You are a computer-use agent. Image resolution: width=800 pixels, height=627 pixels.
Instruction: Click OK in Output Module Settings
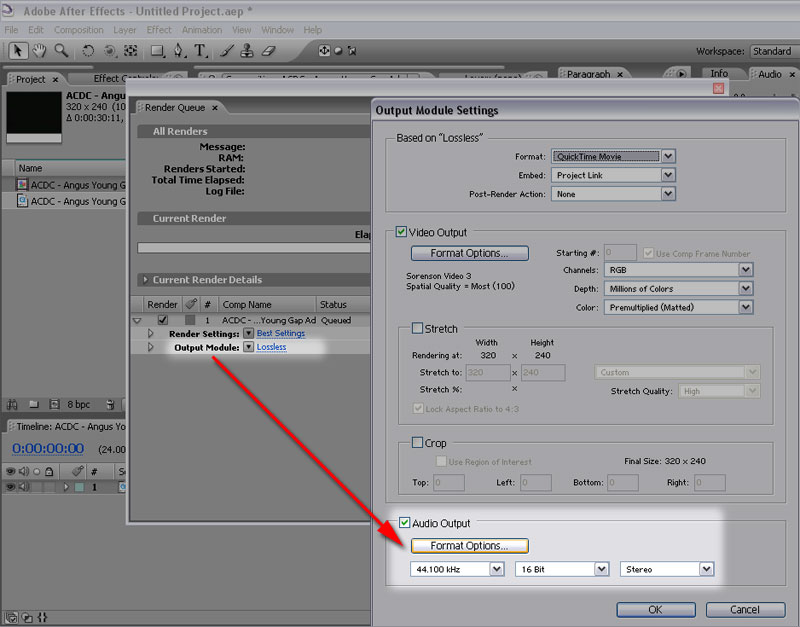point(656,610)
